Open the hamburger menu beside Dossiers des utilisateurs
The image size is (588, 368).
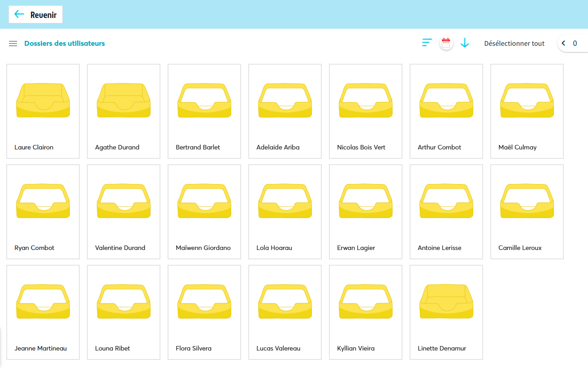pyautogui.click(x=13, y=44)
